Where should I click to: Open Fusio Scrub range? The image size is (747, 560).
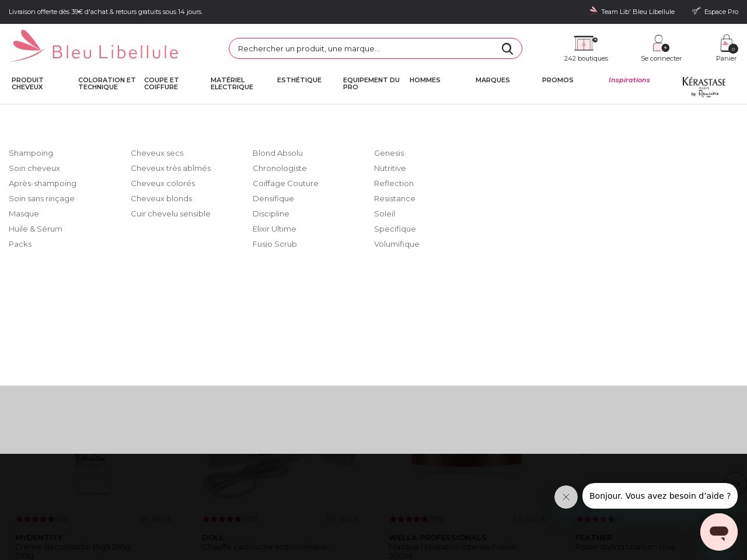click(275, 244)
